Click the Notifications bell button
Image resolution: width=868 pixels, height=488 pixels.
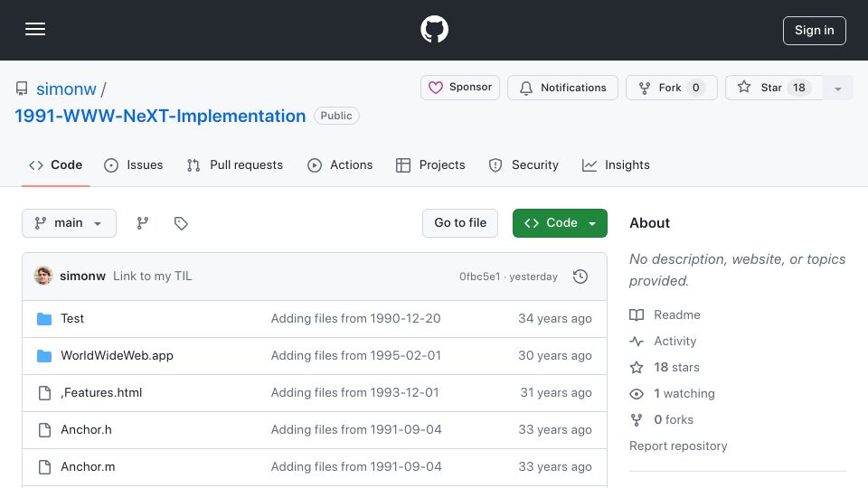tap(562, 88)
